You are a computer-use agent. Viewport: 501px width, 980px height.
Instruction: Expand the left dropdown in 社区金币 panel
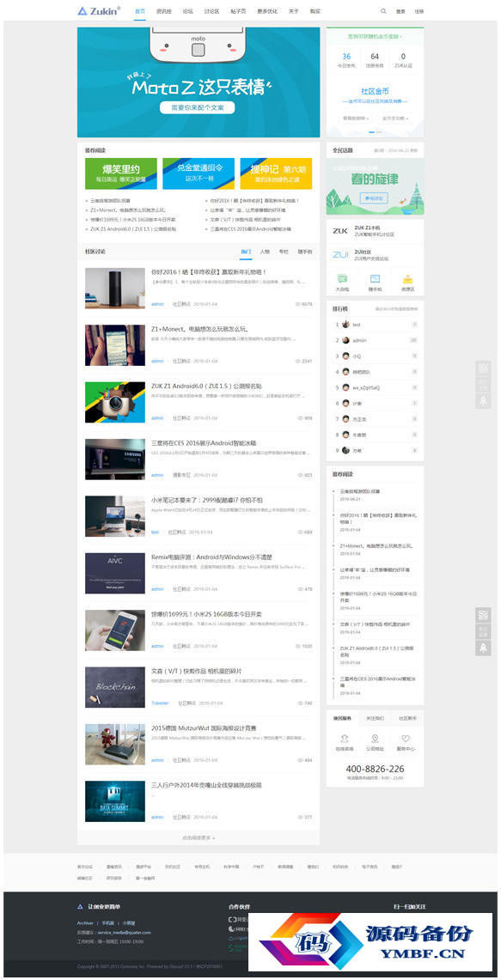tap(356, 118)
